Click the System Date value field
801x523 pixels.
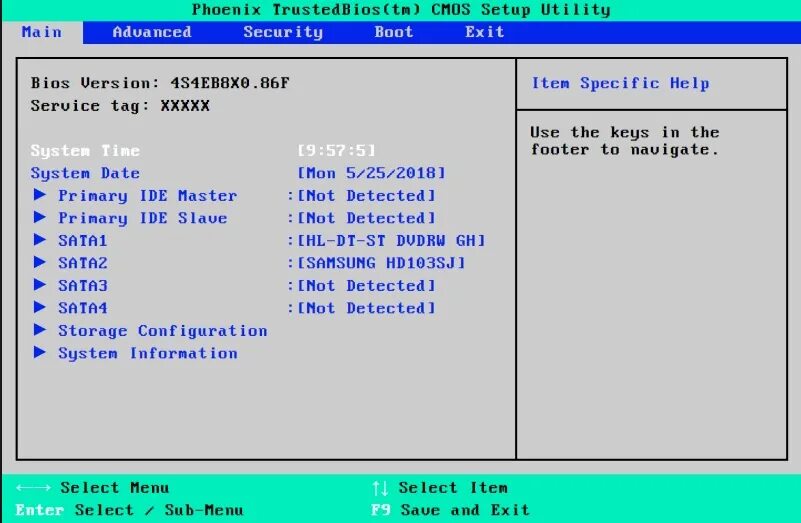pyautogui.click(x=371, y=173)
